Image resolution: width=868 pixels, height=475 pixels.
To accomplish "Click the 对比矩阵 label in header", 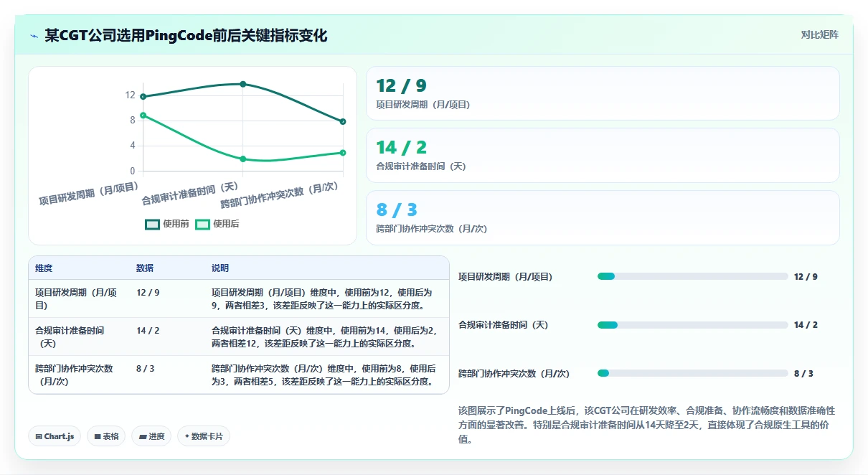I will point(819,34).
